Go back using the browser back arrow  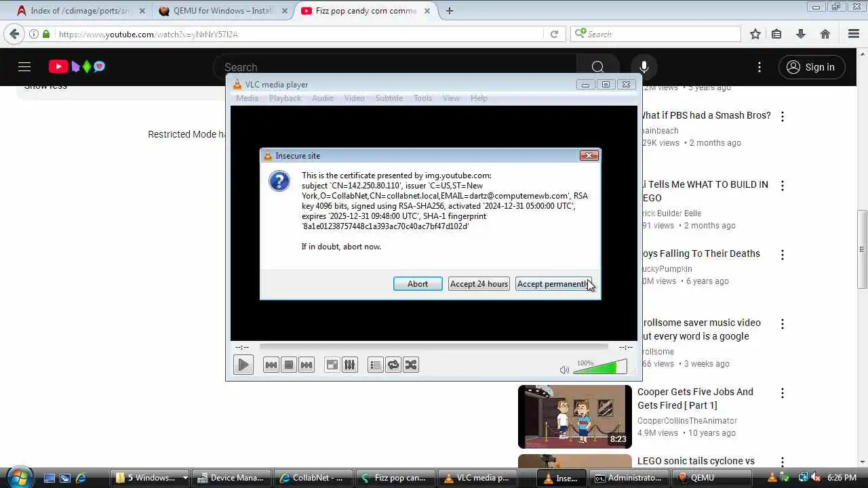coord(14,34)
